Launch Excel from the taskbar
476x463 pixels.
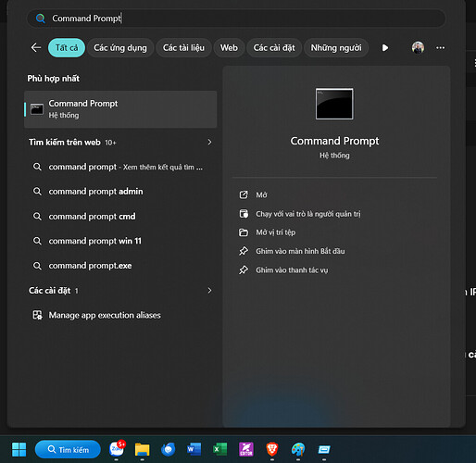[220, 449]
